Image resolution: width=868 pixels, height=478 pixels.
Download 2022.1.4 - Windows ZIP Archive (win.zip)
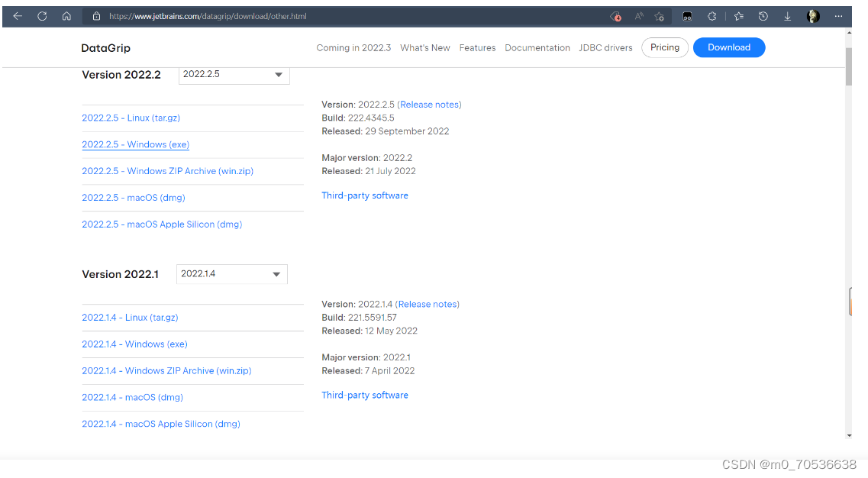pyautogui.click(x=166, y=370)
